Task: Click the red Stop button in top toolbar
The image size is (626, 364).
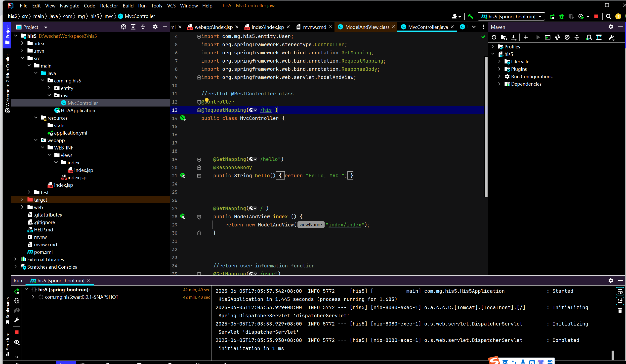Action: (x=596, y=16)
